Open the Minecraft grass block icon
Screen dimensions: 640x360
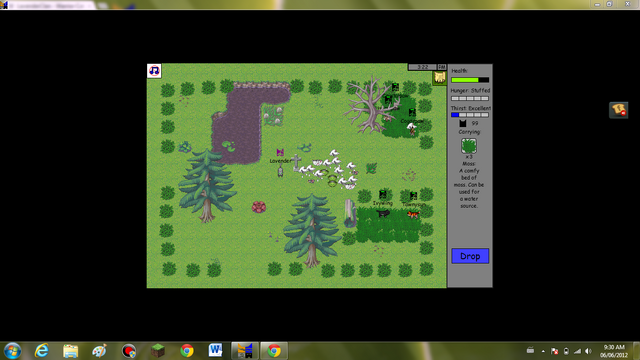click(158, 351)
